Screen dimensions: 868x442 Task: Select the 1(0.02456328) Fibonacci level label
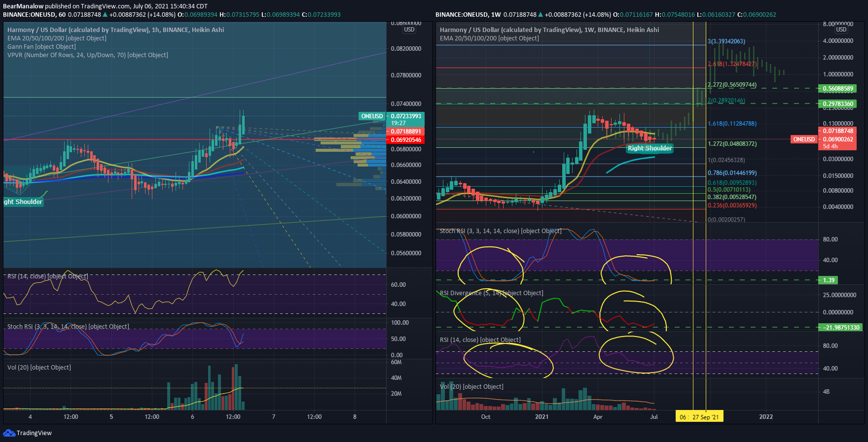click(726, 160)
